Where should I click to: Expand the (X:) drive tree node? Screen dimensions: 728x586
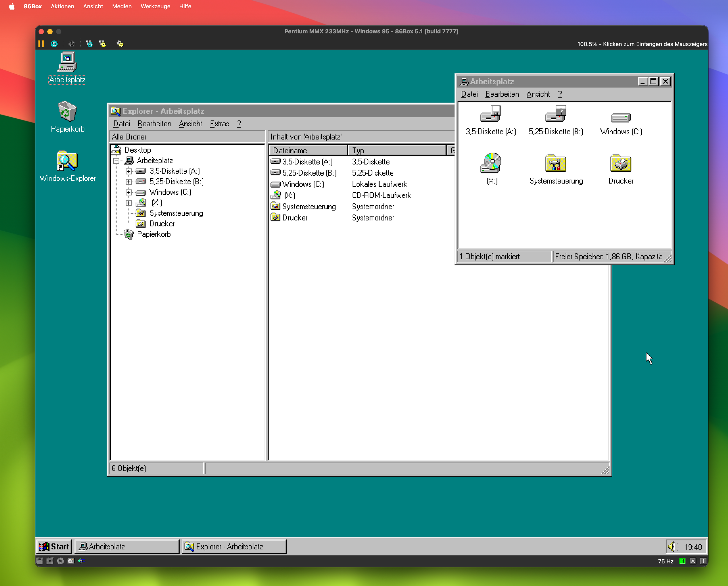[129, 203]
